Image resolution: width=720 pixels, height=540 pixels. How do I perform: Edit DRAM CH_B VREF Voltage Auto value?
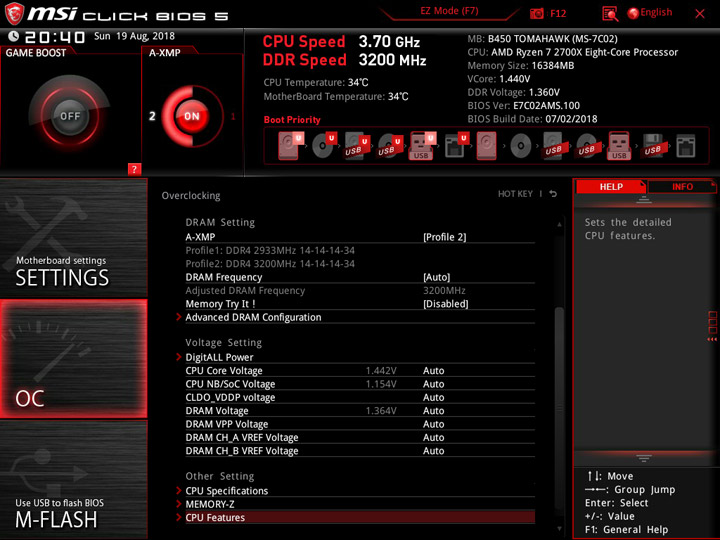[x=433, y=451]
